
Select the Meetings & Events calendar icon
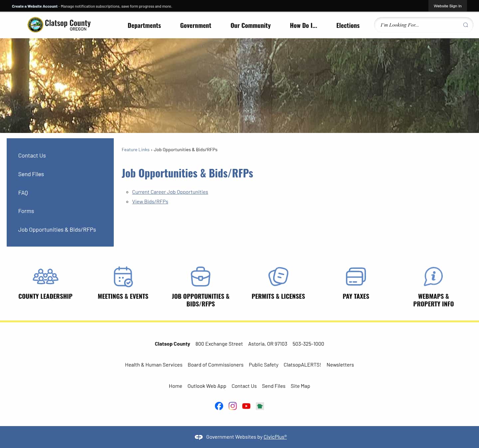(x=123, y=276)
